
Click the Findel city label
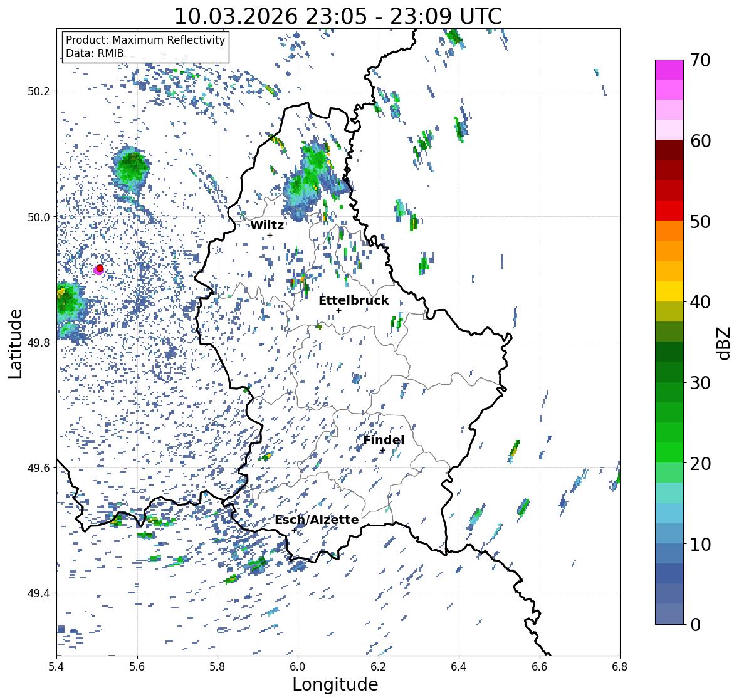[384, 440]
